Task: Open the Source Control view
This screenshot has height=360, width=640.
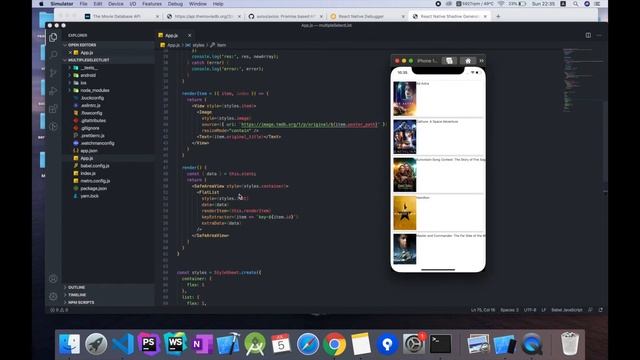Action: [53, 73]
